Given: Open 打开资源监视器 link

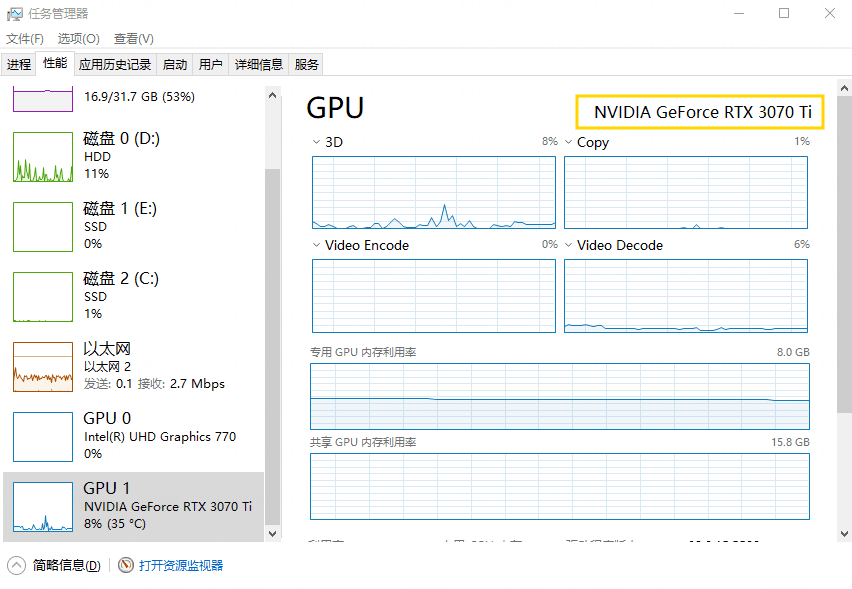Looking at the screenshot, I should [x=181, y=566].
